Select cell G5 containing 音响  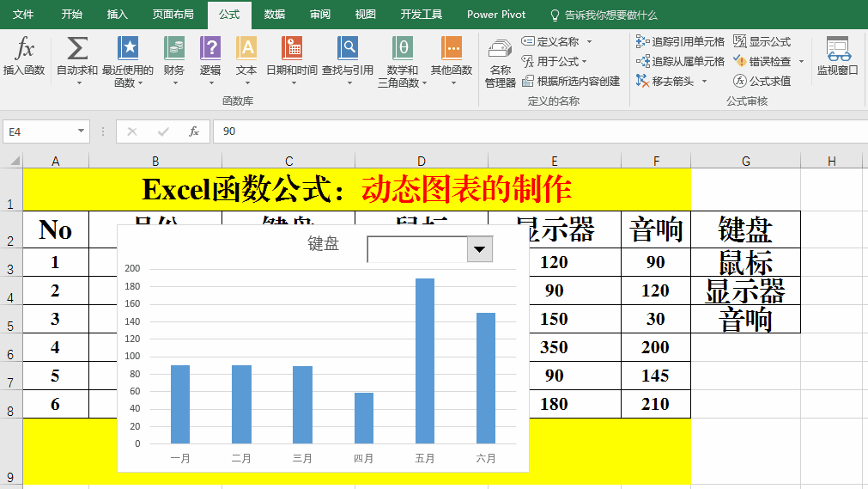746,319
